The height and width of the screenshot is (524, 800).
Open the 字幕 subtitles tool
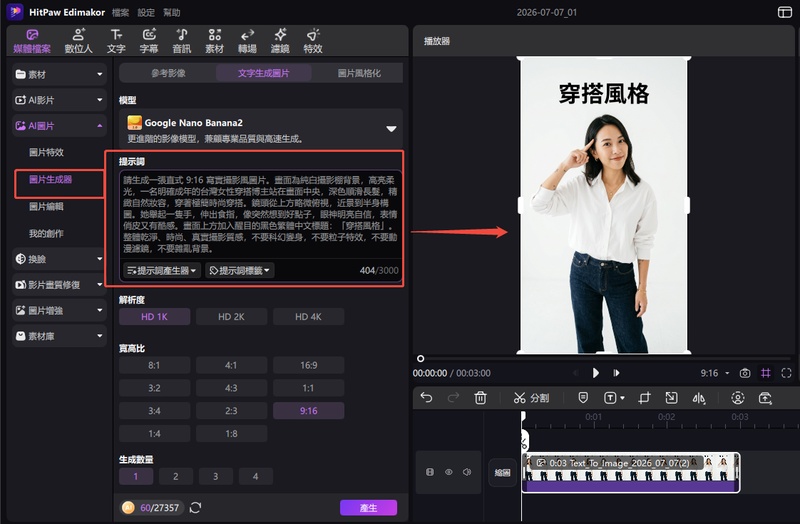148,41
